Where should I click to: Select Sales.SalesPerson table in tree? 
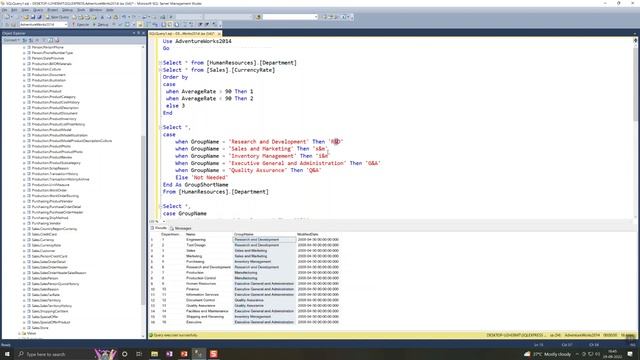(x=45, y=278)
